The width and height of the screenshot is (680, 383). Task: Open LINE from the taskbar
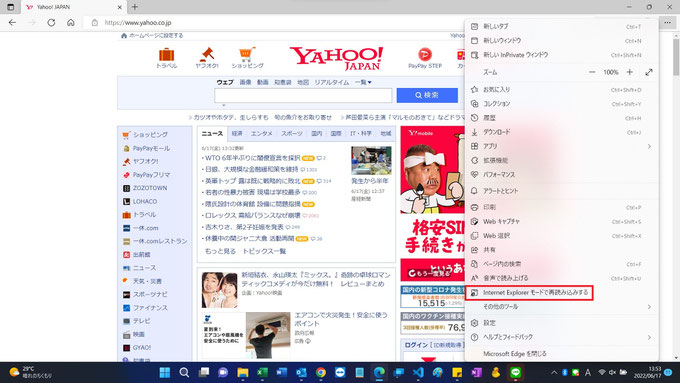[x=515, y=372]
